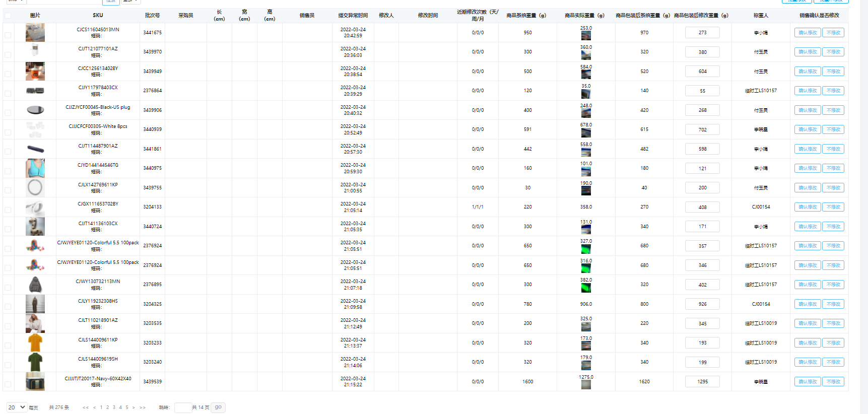Open the green polo shirt product image
Screen dimensions: 868x414
[x=35, y=362]
